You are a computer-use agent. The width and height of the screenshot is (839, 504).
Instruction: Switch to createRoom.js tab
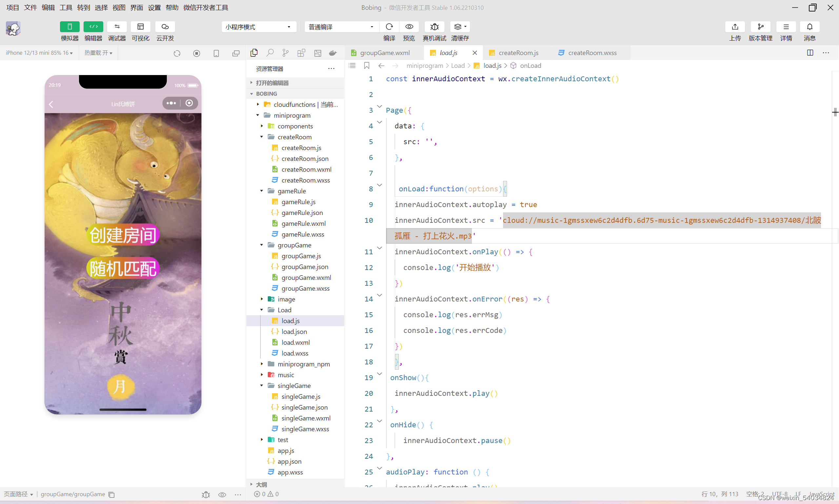(x=518, y=53)
